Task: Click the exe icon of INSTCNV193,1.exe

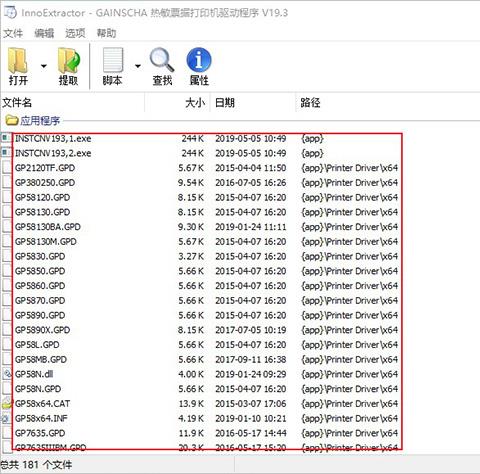Action: coord(6,138)
